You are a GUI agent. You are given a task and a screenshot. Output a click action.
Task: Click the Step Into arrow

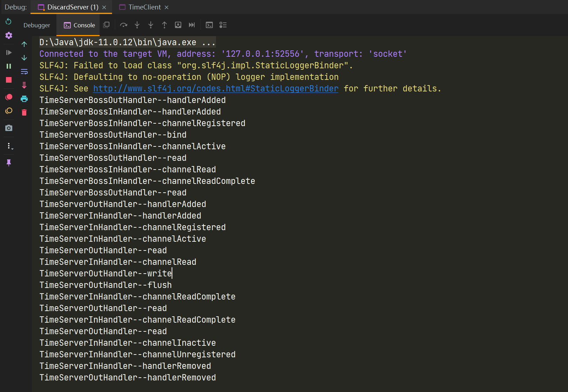(x=137, y=25)
